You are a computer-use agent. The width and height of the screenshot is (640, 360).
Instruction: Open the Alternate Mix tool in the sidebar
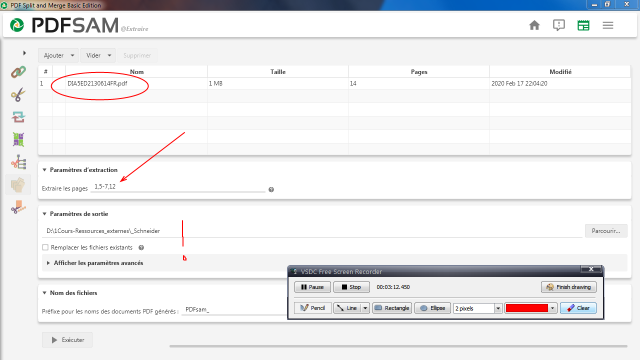tap(18, 140)
